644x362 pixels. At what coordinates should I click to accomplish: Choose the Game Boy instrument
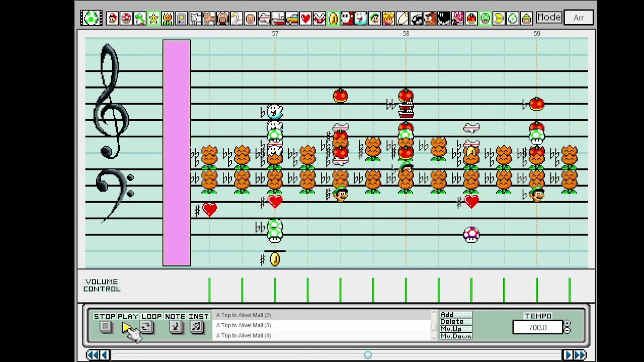pos(181,19)
